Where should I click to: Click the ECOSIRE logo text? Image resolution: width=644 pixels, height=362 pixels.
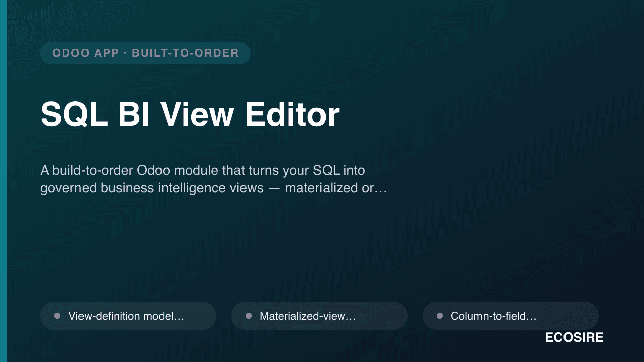tap(574, 338)
